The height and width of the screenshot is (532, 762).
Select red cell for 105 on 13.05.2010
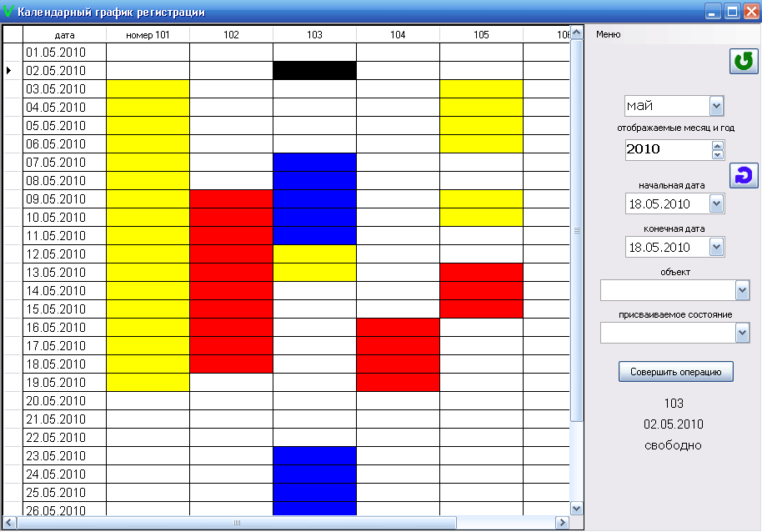(481, 272)
